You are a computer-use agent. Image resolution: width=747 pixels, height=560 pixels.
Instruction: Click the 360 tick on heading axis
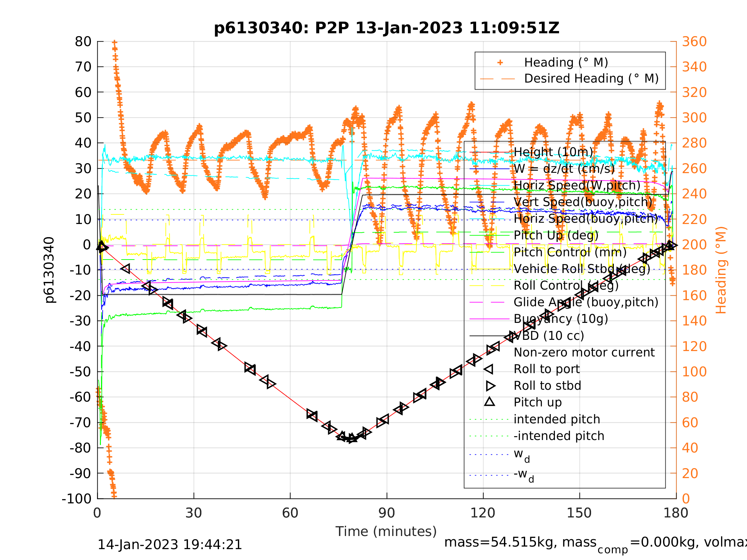point(694,42)
